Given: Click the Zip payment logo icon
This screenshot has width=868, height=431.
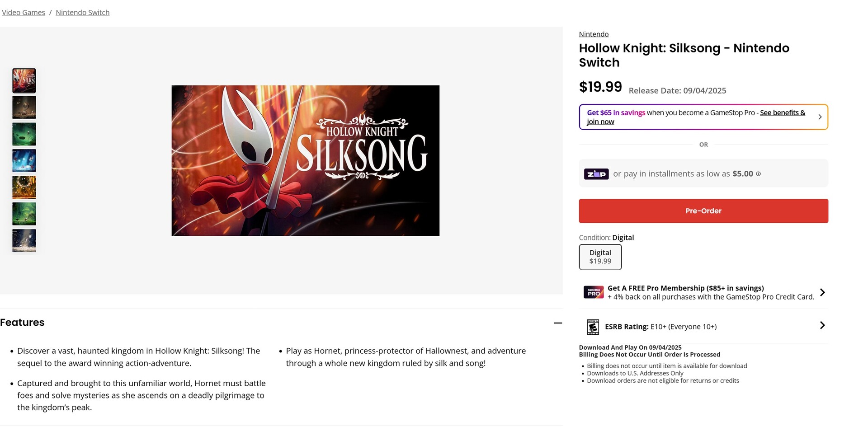Looking at the screenshot, I should pyautogui.click(x=596, y=174).
